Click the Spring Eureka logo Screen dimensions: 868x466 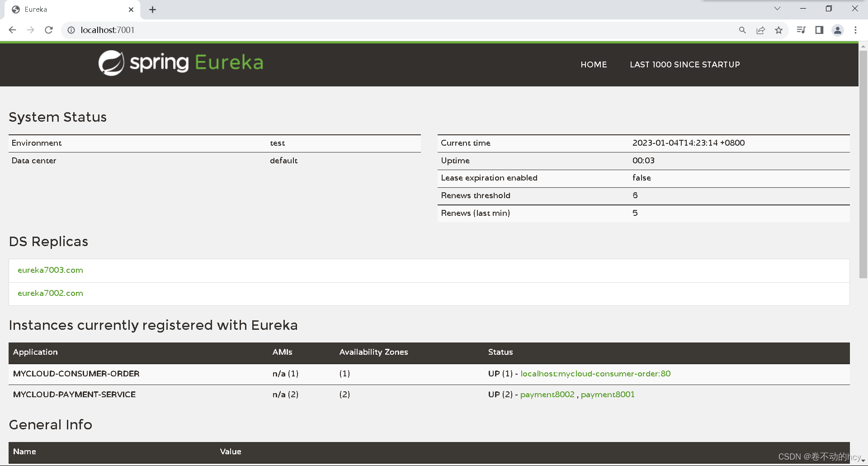point(181,62)
